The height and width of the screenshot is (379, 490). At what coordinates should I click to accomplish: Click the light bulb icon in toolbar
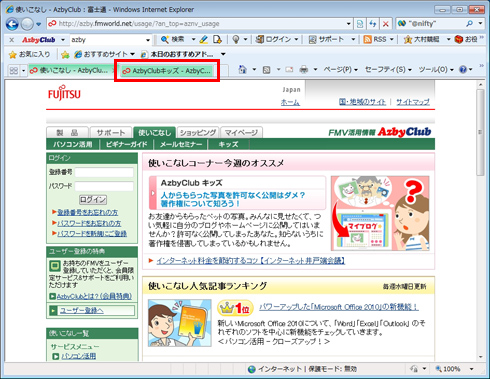pos(236,40)
